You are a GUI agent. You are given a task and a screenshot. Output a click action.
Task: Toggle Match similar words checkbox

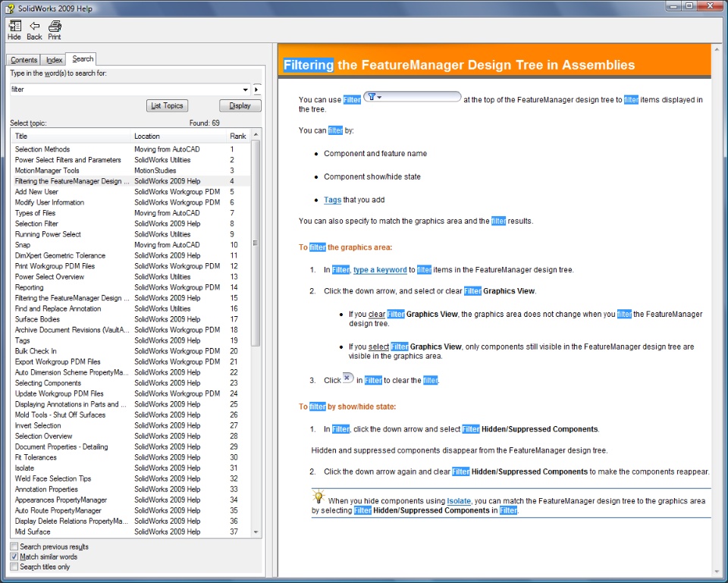pyautogui.click(x=14, y=556)
